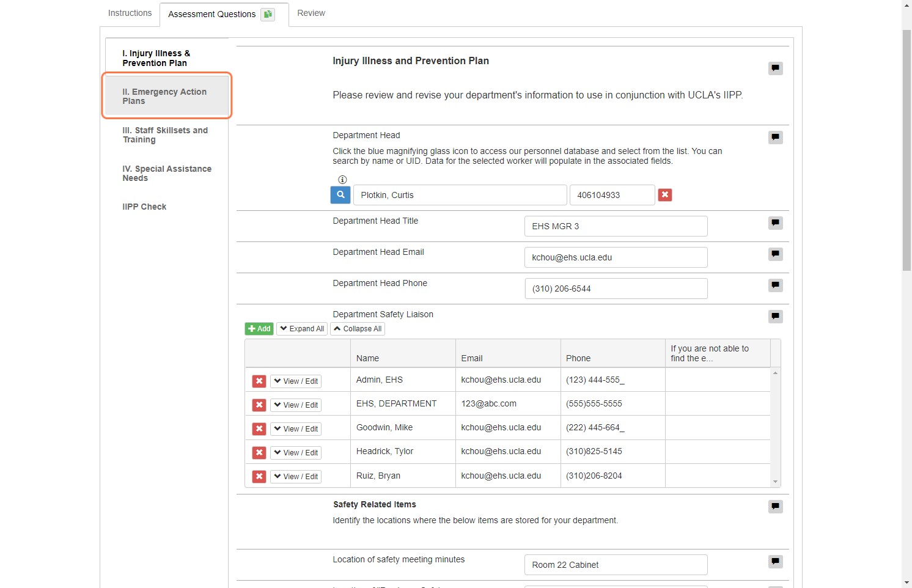Open comment icon for Department Head Title
The image size is (912, 588).
775,223
